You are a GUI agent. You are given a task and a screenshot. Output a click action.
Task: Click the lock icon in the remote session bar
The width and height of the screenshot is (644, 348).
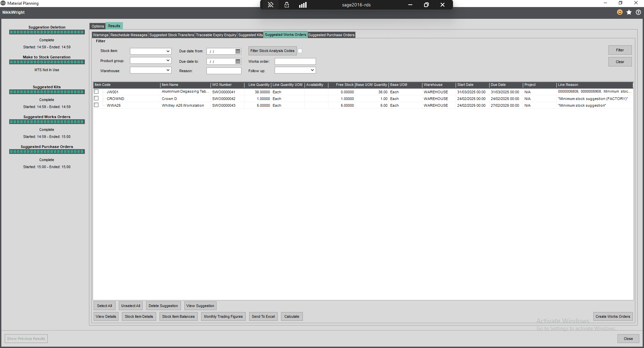(x=287, y=5)
